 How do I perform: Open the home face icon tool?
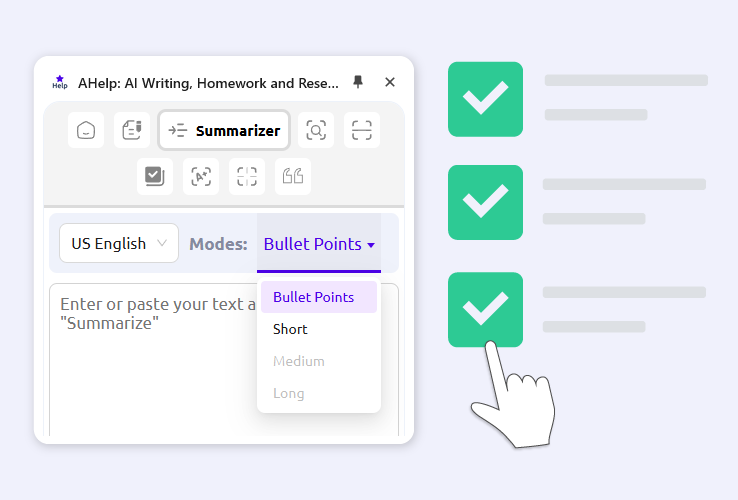(x=86, y=130)
